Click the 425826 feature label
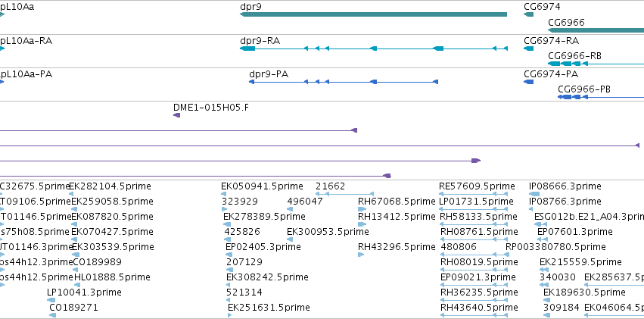The image size is (644, 319). coord(242,231)
